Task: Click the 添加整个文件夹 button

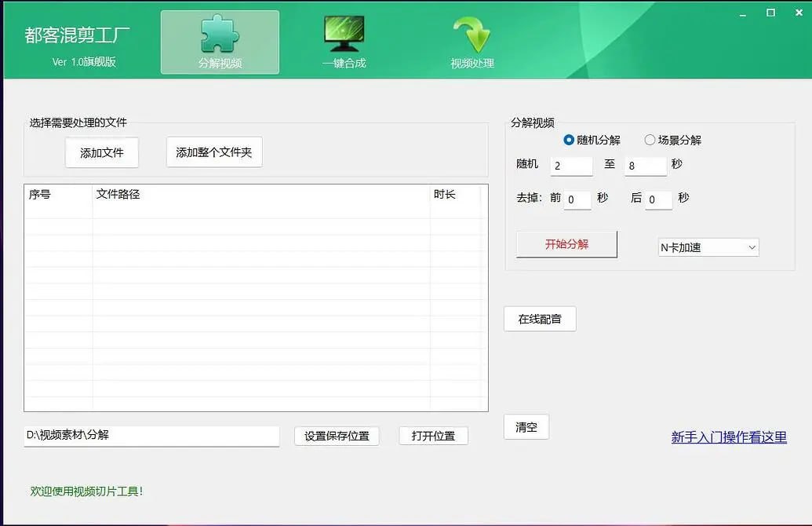Action: pyautogui.click(x=214, y=152)
